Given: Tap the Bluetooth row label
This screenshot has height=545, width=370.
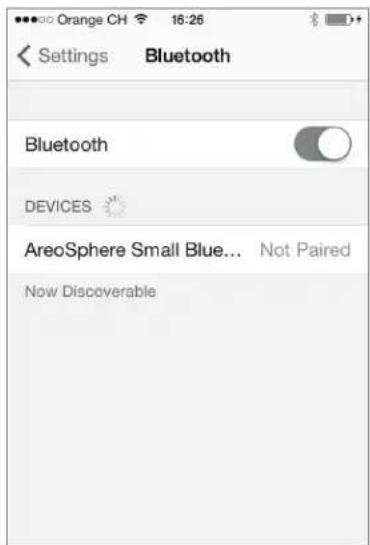Looking at the screenshot, I should click(66, 145).
